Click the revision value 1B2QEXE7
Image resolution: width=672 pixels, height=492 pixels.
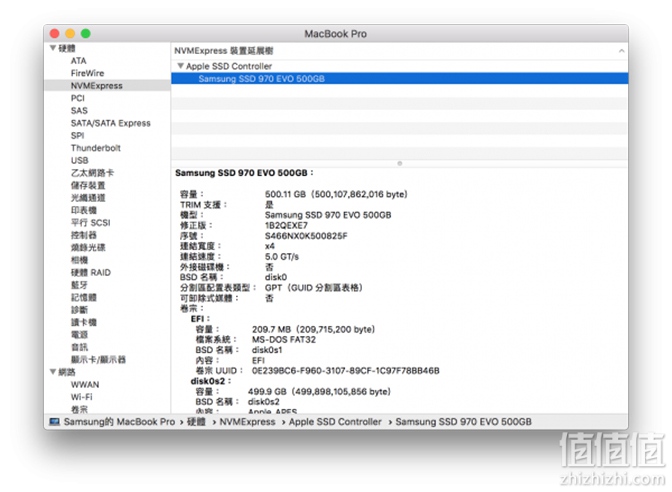point(286,225)
